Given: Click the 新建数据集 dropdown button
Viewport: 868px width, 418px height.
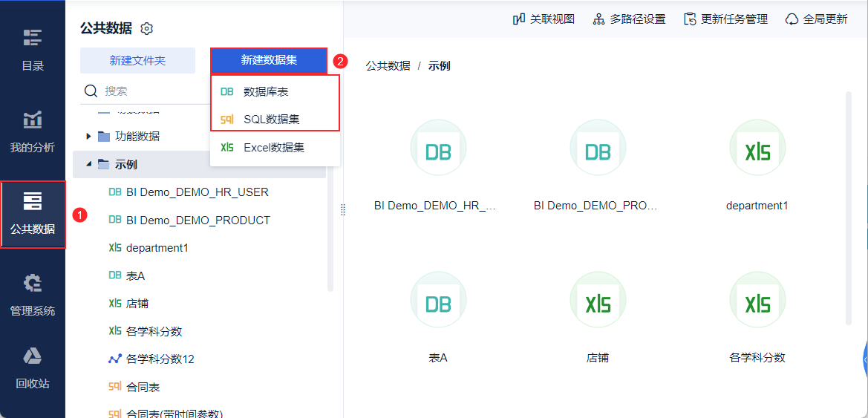Looking at the screenshot, I should point(269,61).
